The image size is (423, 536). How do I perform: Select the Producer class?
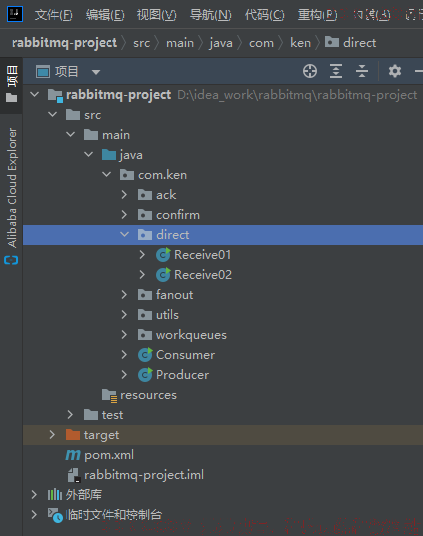[x=173, y=375]
